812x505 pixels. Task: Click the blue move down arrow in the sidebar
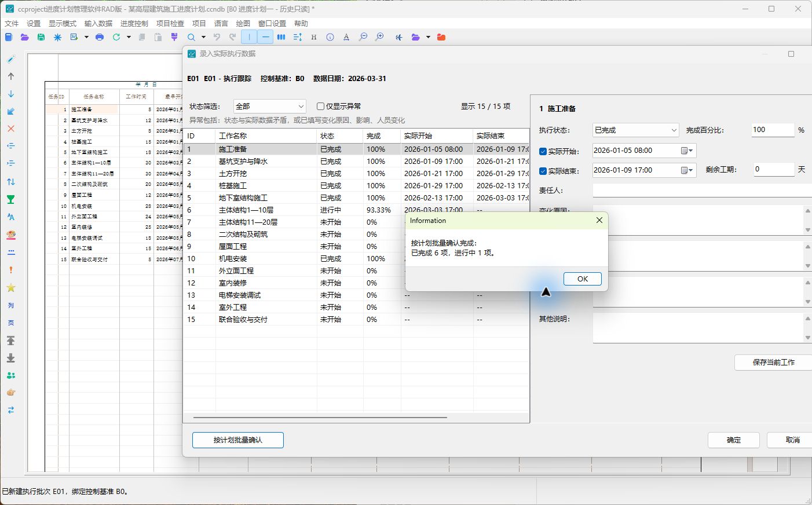pyautogui.click(x=11, y=94)
